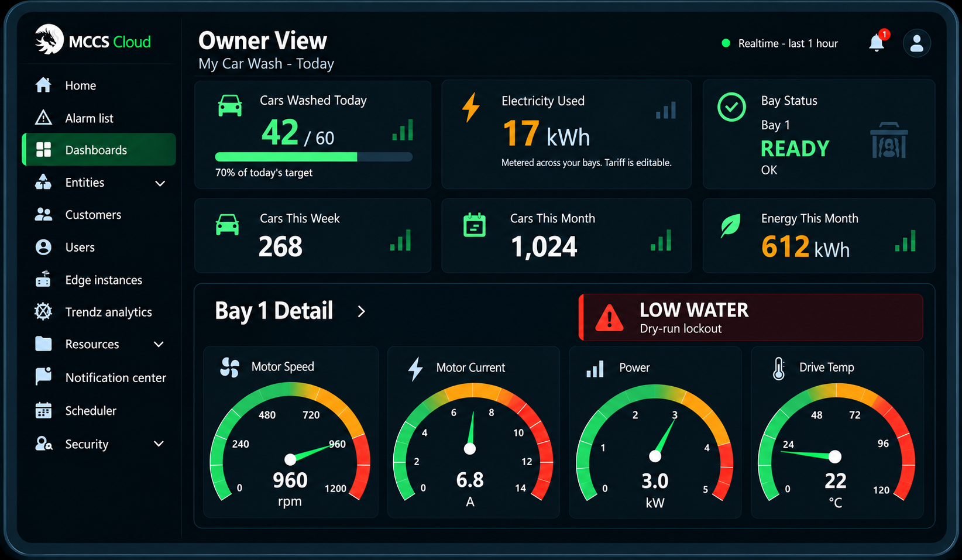Viewport: 962px width, 560px height.
Task: Click the lightning bolt on Electricity Used card
Action: (471, 108)
